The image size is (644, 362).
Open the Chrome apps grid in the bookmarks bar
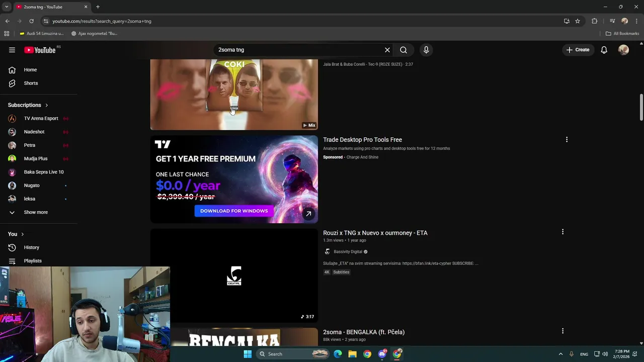tap(7, 34)
